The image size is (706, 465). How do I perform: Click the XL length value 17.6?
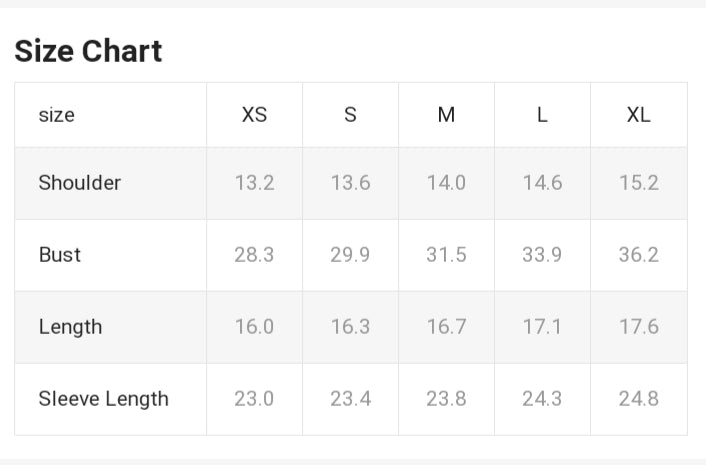[x=638, y=327]
